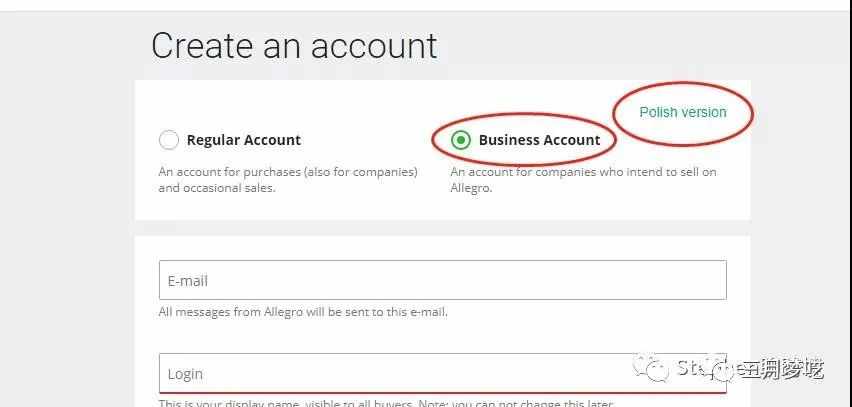This screenshot has height=407, width=852.
Task: Click into the E-mail input field
Action: [442, 280]
